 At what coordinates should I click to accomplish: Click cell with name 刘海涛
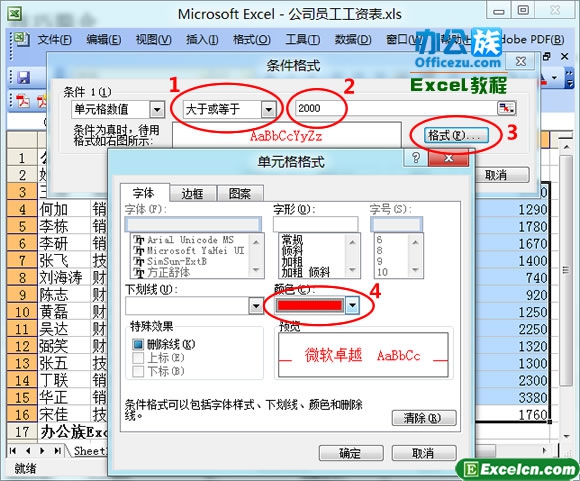coord(64,278)
